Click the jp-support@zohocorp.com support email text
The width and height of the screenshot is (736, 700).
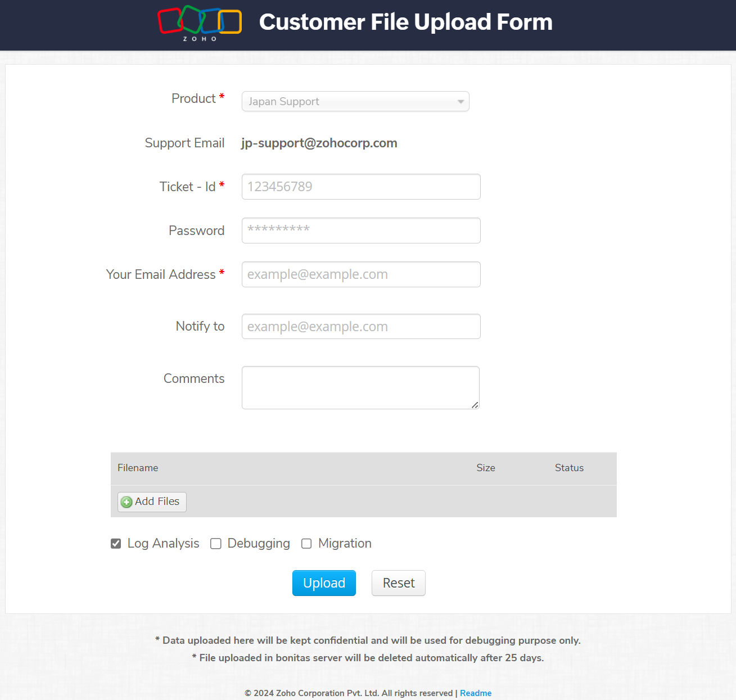pos(319,143)
